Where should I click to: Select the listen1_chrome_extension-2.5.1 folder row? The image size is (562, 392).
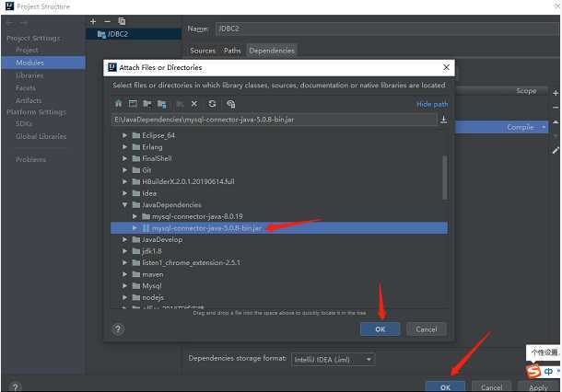[279, 262]
